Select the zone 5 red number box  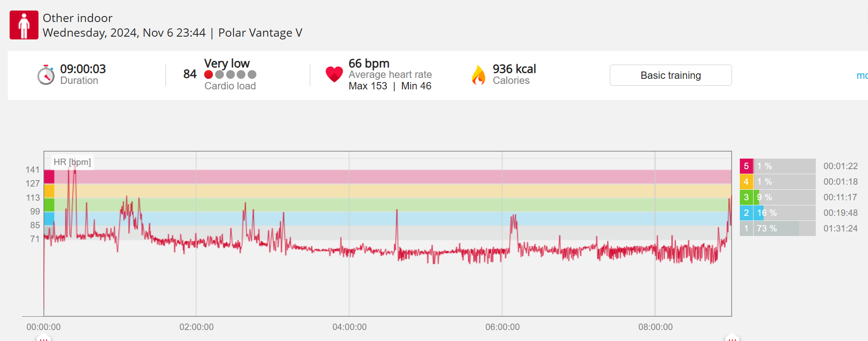coord(746,166)
